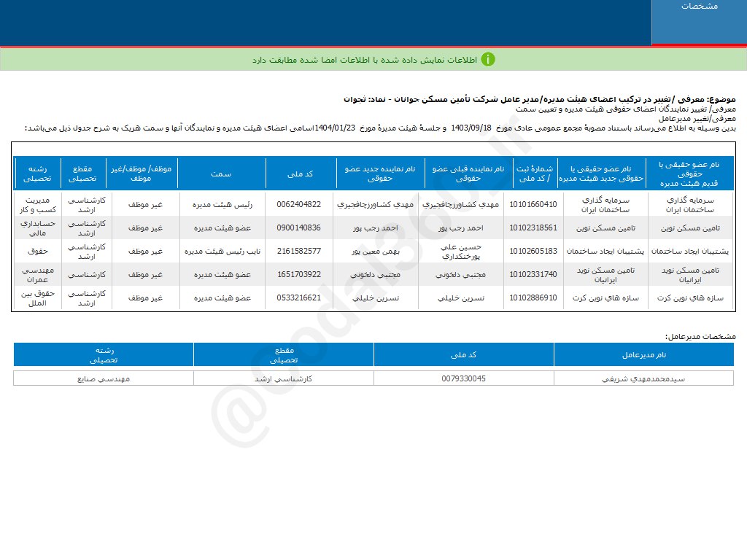Select national code 2161582577

(x=298, y=251)
